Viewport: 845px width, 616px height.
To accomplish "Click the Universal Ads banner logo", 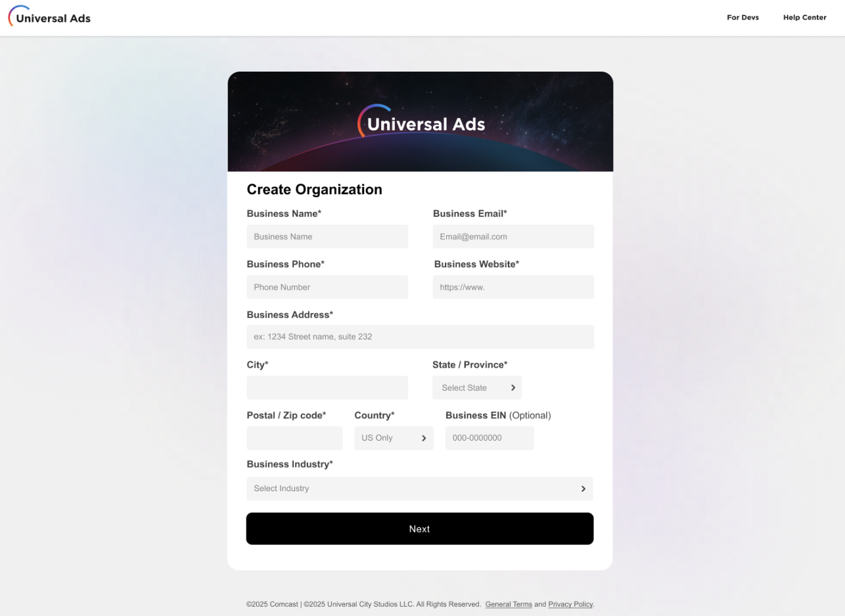I will [421, 121].
